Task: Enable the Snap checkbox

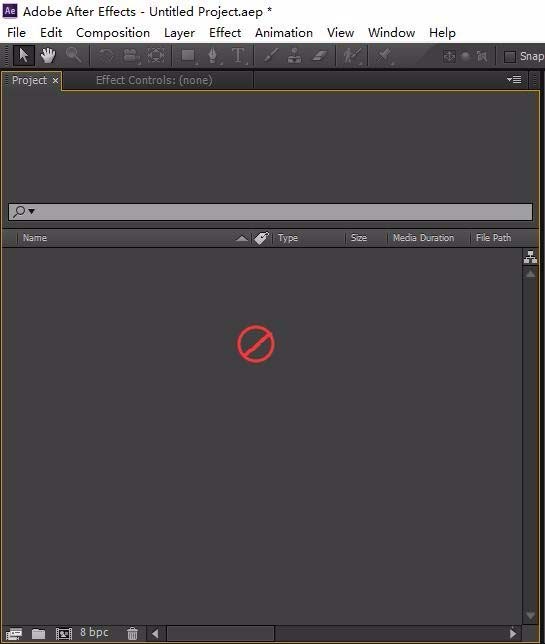Action: pyautogui.click(x=510, y=57)
